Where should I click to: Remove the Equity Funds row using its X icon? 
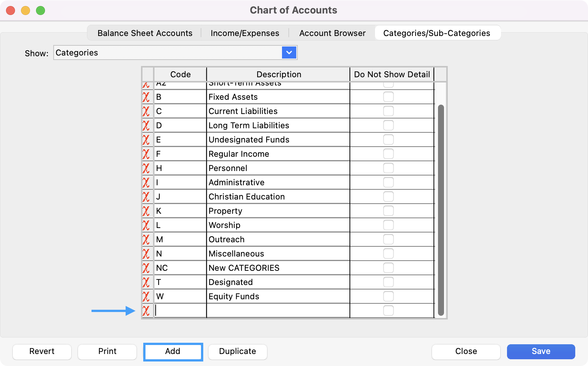tap(146, 297)
